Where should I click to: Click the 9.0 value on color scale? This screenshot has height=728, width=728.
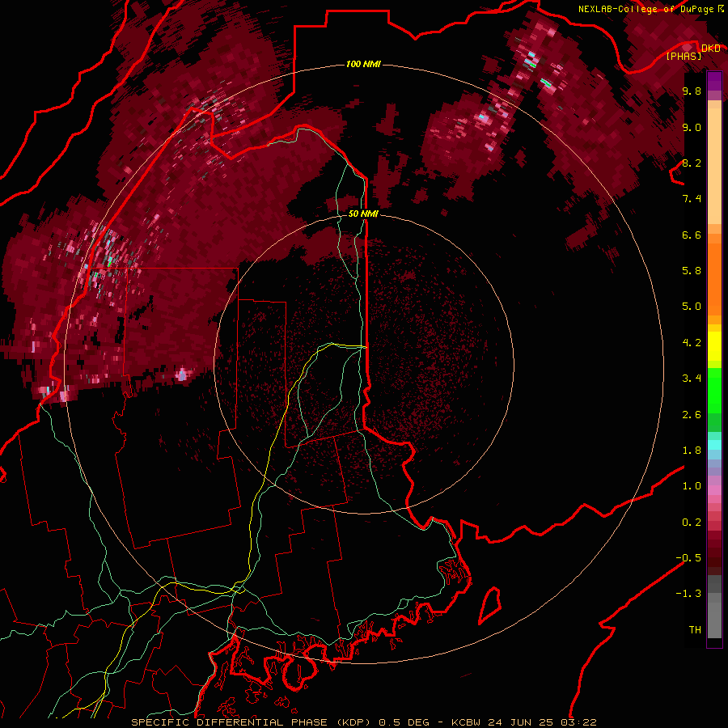692,128
